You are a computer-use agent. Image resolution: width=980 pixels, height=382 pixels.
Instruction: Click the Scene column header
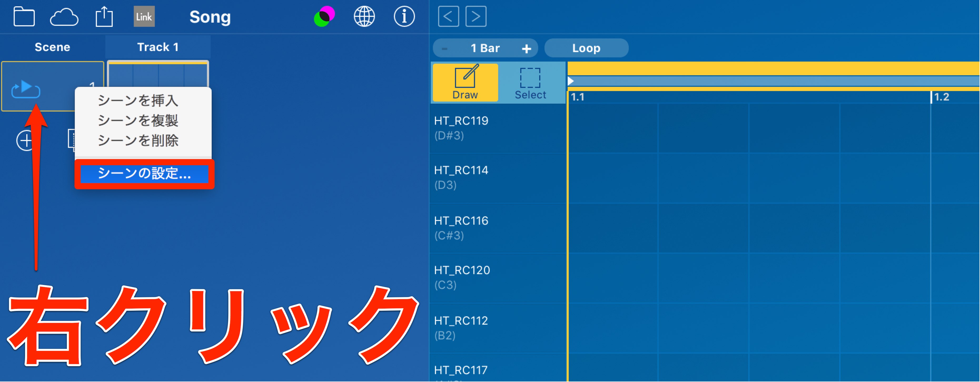(52, 47)
